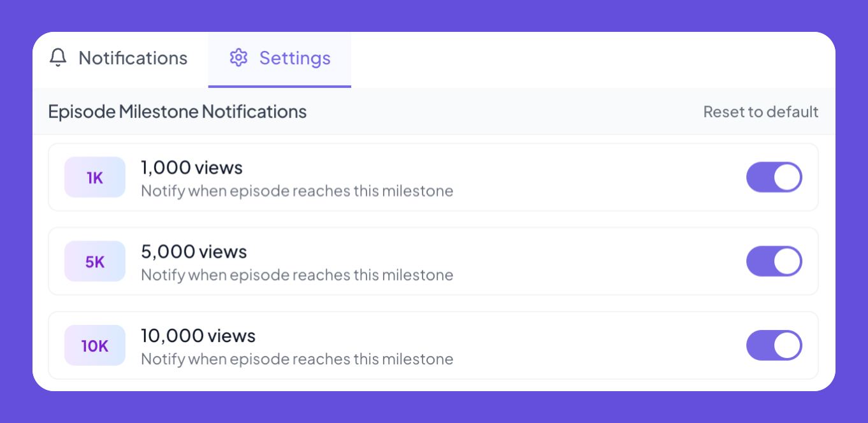Viewport: 868px width, 423px height.
Task: Click the description under 10,000 views
Action: point(297,359)
